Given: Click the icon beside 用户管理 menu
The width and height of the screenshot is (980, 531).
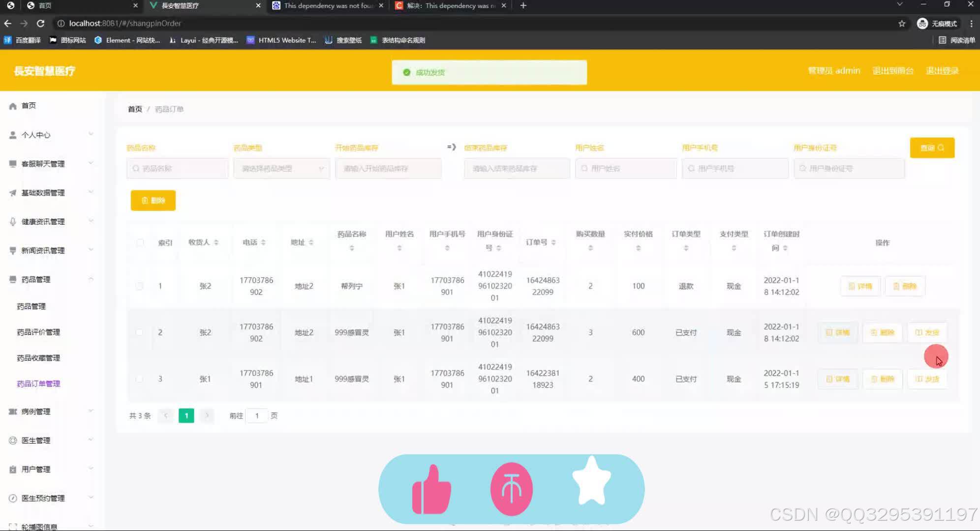Looking at the screenshot, I should [13, 470].
